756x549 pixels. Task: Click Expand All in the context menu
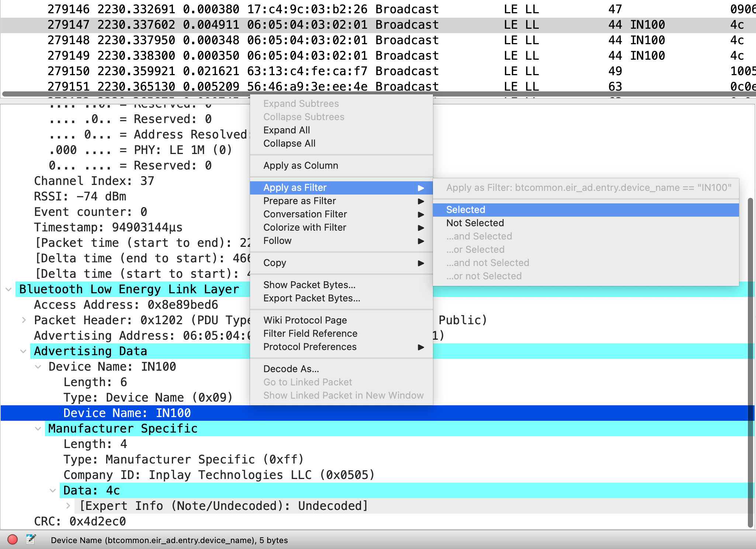287,130
